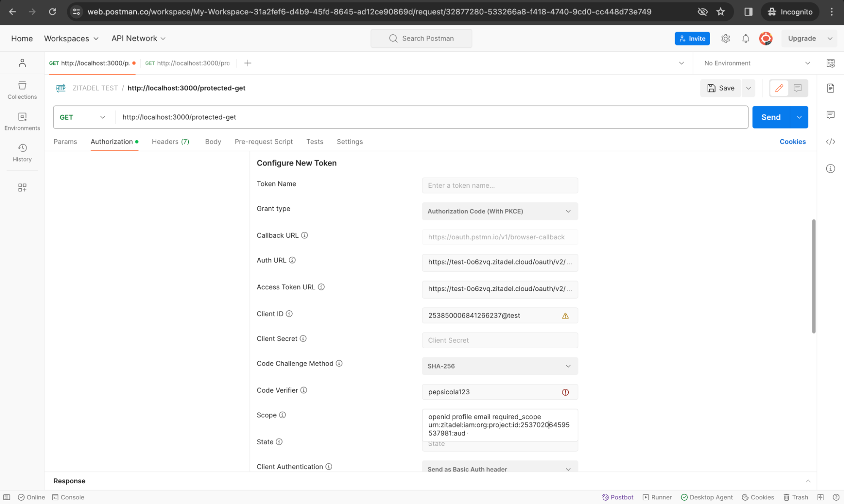The image size is (844, 504).
Task: Click the info icon next to Code Challenge Method
Action: click(x=339, y=363)
